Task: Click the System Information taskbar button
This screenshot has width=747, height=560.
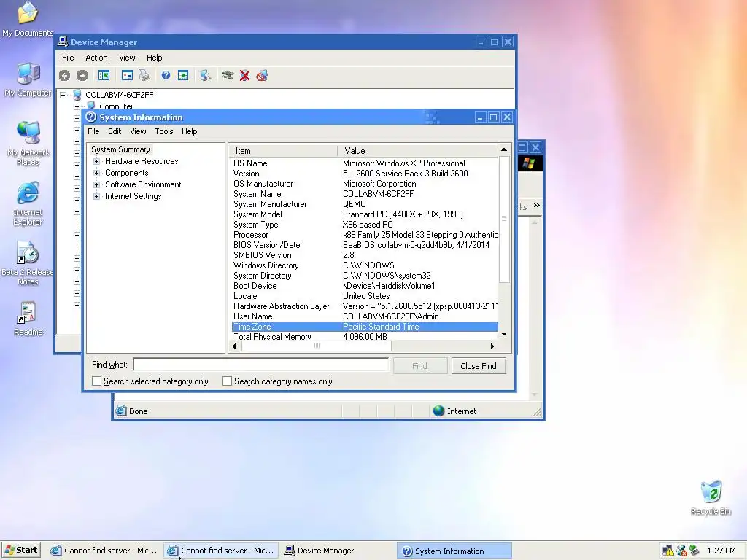Action: point(454,551)
